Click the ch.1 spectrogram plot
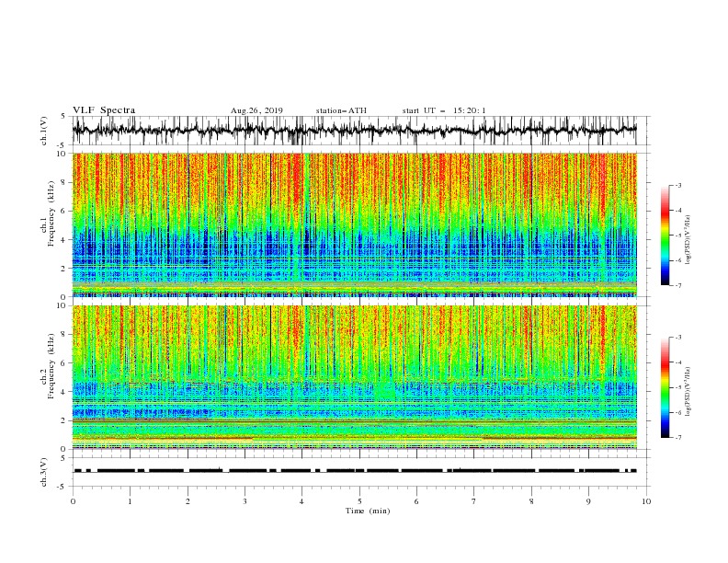The width and height of the screenshot is (728, 563). (354, 224)
